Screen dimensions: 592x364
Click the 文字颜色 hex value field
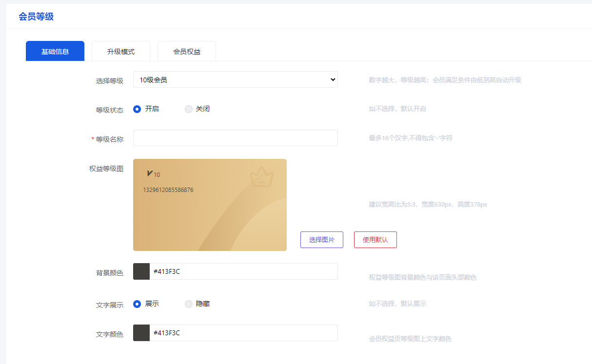[243, 333]
